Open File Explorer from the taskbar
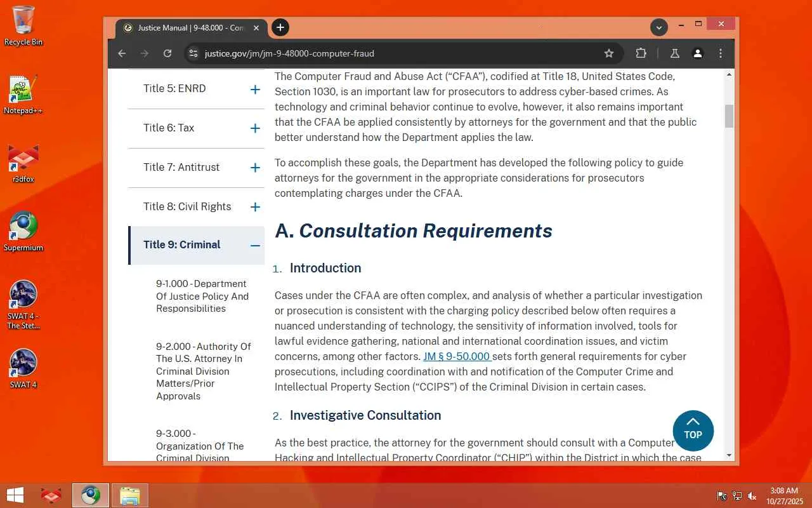The height and width of the screenshot is (508, 812). 130,495
